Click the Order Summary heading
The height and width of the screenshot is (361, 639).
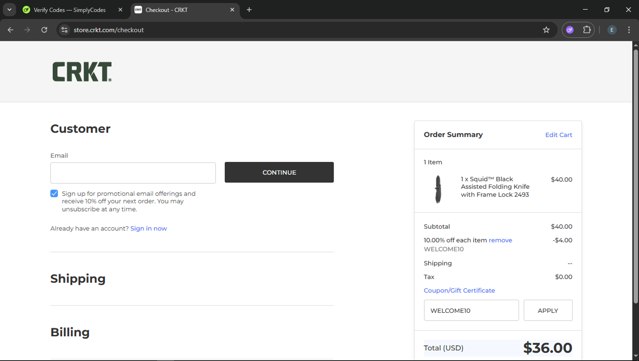[x=453, y=134]
